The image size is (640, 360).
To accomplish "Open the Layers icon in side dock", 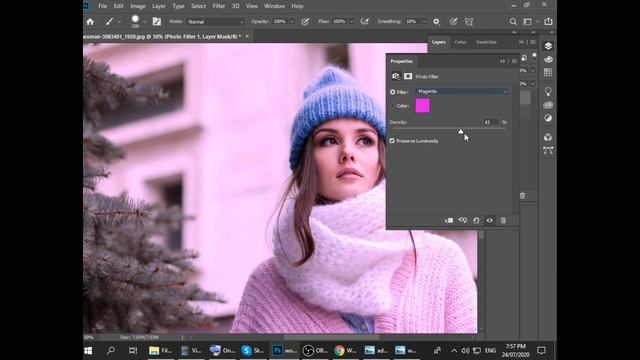I will pos(548,46).
